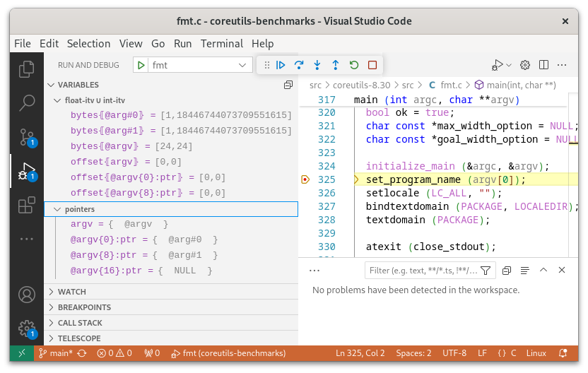Open the Selection menu
The width and height of the screenshot is (588, 373).
pyautogui.click(x=89, y=43)
